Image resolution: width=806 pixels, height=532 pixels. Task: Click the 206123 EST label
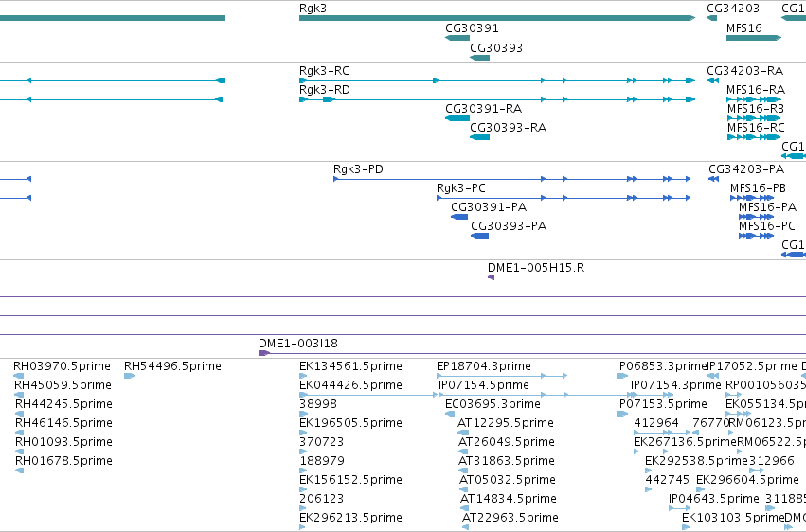[x=321, y=500]
